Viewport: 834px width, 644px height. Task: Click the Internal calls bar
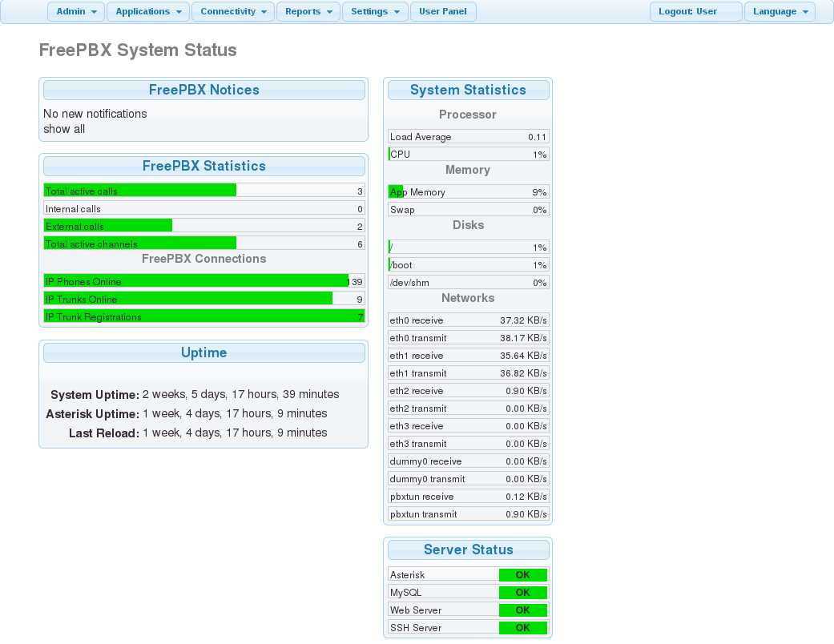[203, 209]
